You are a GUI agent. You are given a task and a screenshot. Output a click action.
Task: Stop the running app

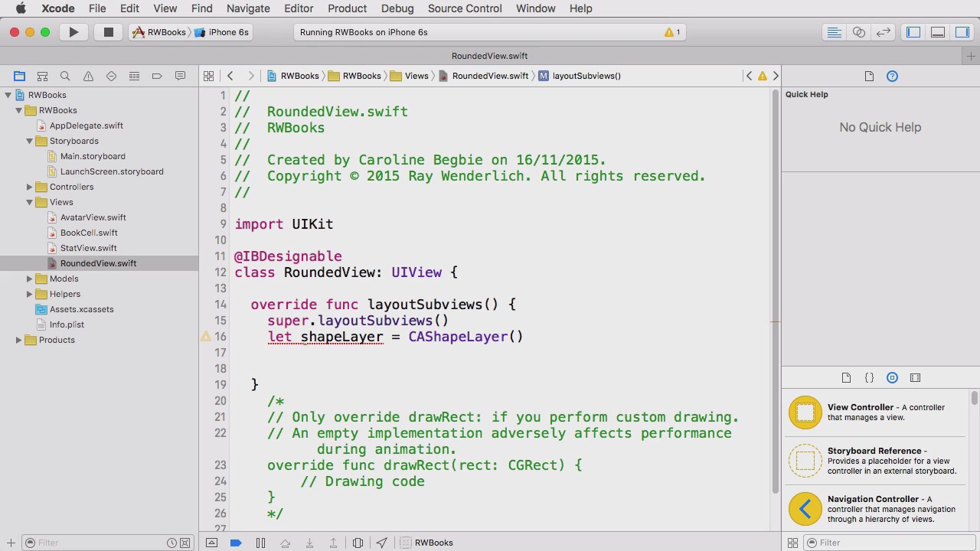coord(109,32)
